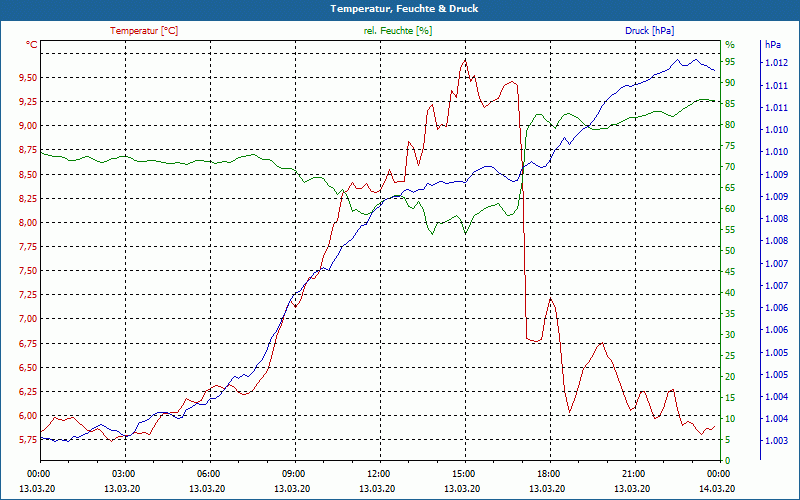Click the 7,25 temperature axis value
Screen dimensions: 800x500
pos(28,295)
